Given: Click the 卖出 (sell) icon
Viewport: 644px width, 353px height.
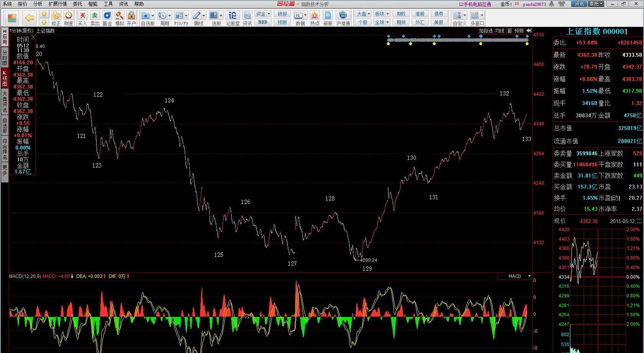Looking at the screenshot, I should (x=95, y=16).
